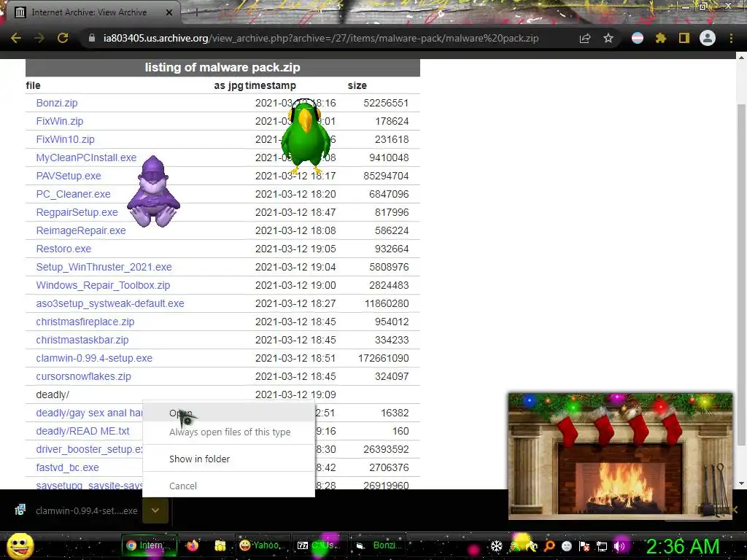Select the Internet Archive: View Archive tab
This screenshot has width=747, height=560.
point(89,12)
